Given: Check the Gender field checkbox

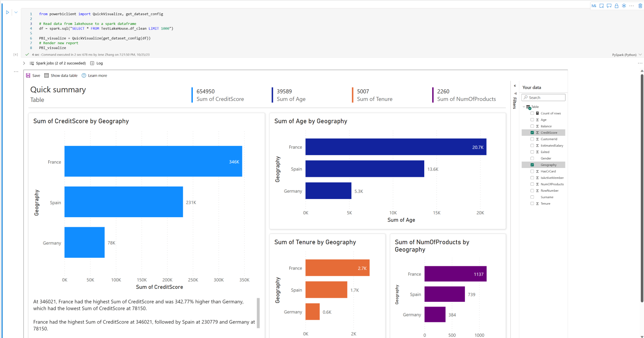Looking at the screenshot, I should pos(532,158).
